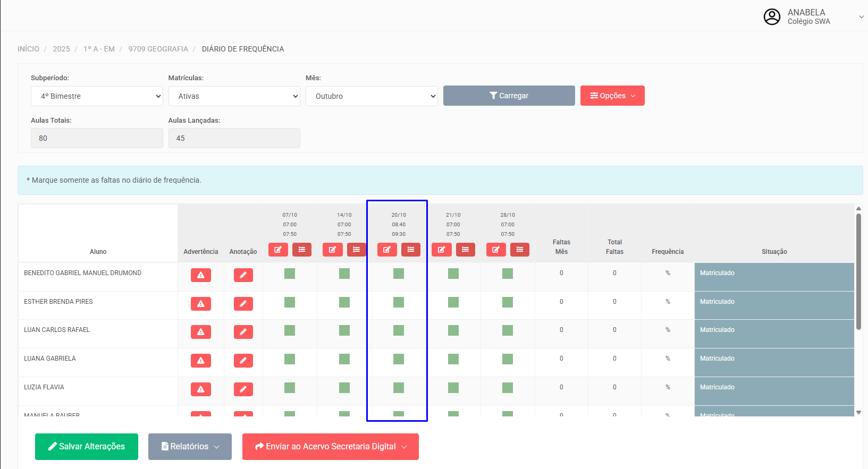Open the Matrículas dropdown
This screenshot has width=868, height=469.
pyautogui.click(x=234, y=96)
